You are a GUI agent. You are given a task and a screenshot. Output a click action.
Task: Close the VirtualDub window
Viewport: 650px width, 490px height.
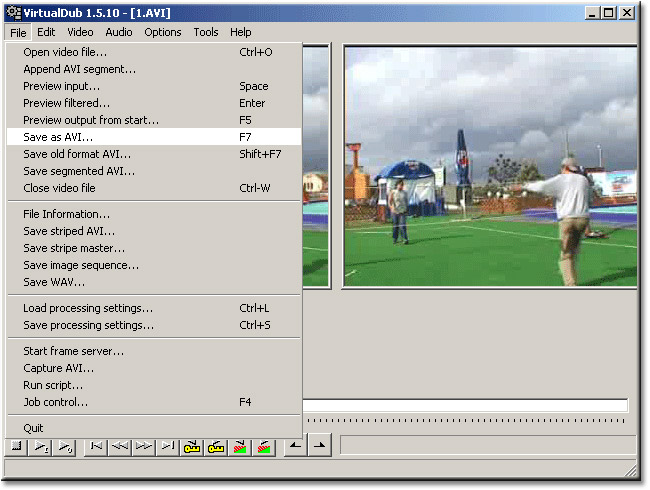(x=627, y=13)
